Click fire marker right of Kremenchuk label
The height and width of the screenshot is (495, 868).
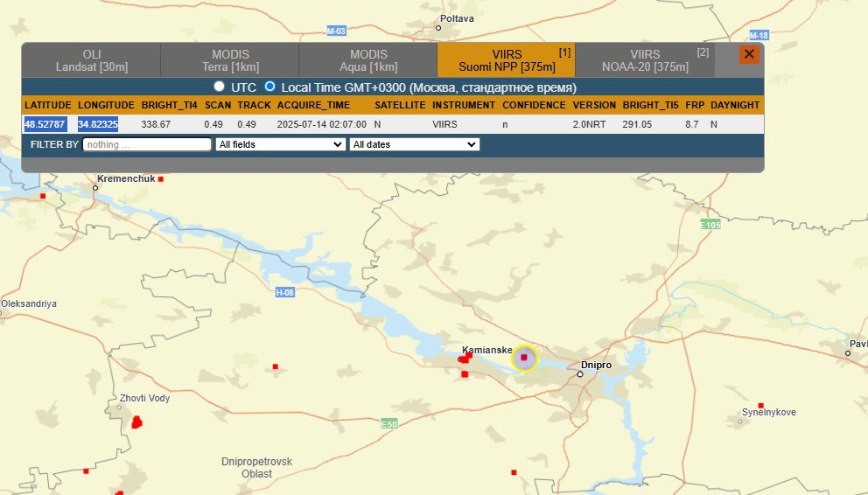160,179
